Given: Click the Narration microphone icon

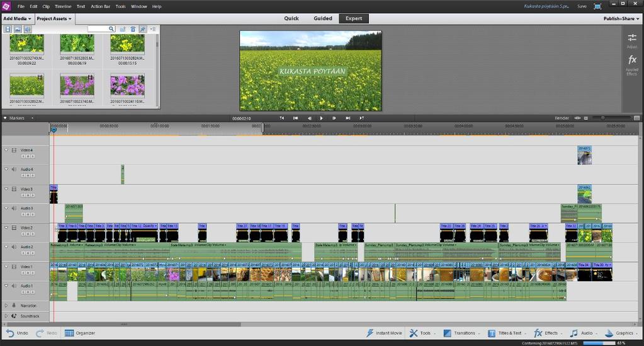Looking at the screenshot, I should click(14, 306).
